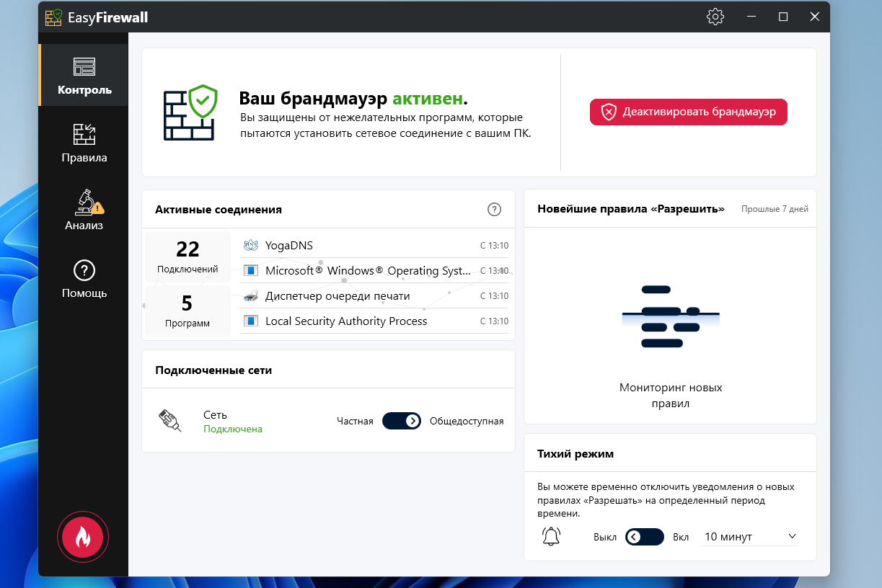The image size is (882, 588).
Task: Open the Помощь sidebar section
Action: (84, 279)
